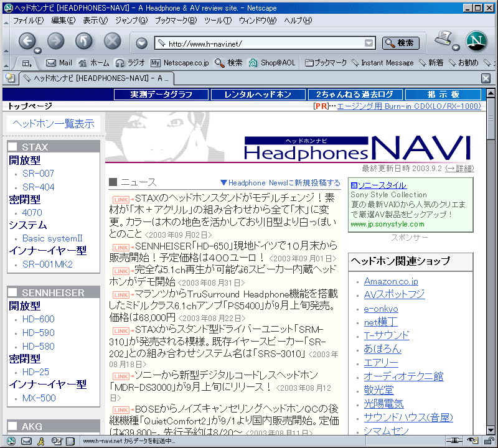Print the page using the printer icon
The height and width of the screenshot is (448, 498).
pyautogui.click(x=443, y=39)
